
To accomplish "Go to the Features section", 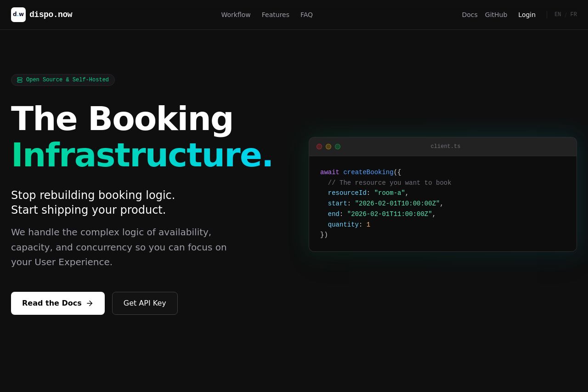I will tap(276, 15).
